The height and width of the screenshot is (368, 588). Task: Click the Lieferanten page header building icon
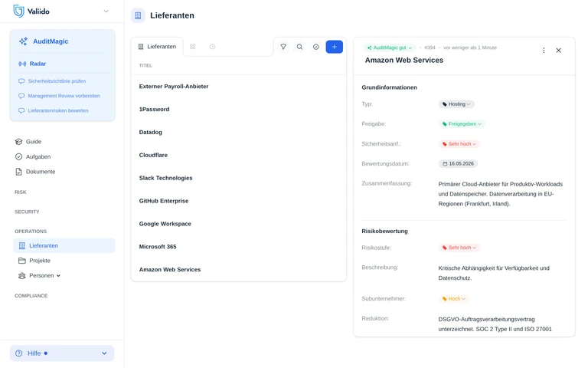[138, 16]
